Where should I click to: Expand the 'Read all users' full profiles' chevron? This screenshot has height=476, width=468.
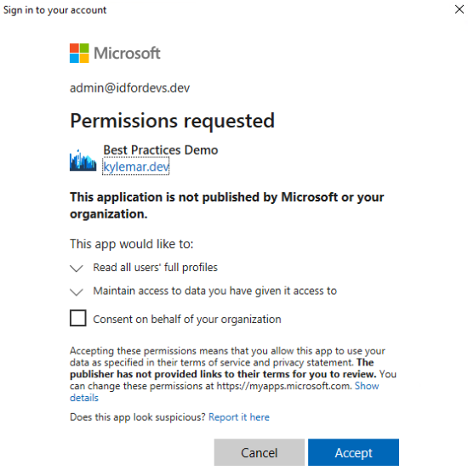(77, 269)
